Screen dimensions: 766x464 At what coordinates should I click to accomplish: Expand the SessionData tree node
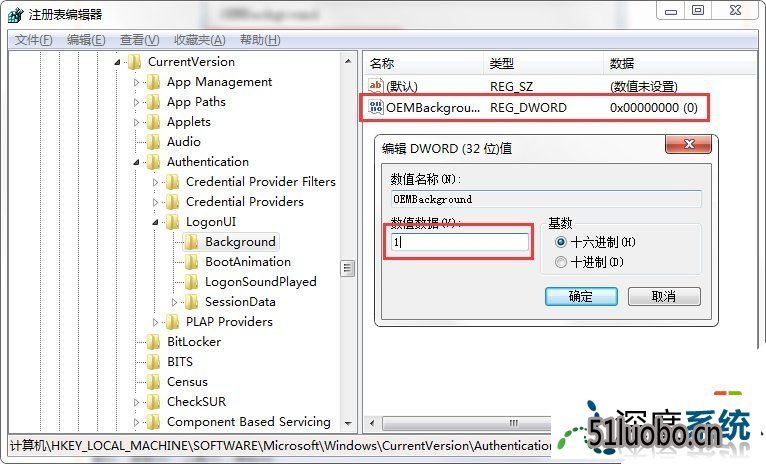coord(175,302)
